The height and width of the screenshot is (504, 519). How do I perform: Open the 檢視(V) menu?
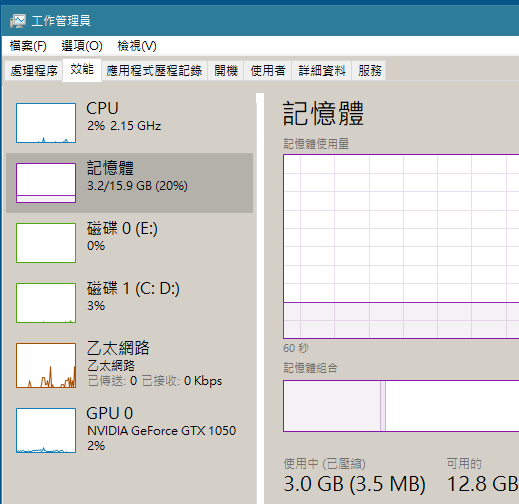(x=137, y=46)
